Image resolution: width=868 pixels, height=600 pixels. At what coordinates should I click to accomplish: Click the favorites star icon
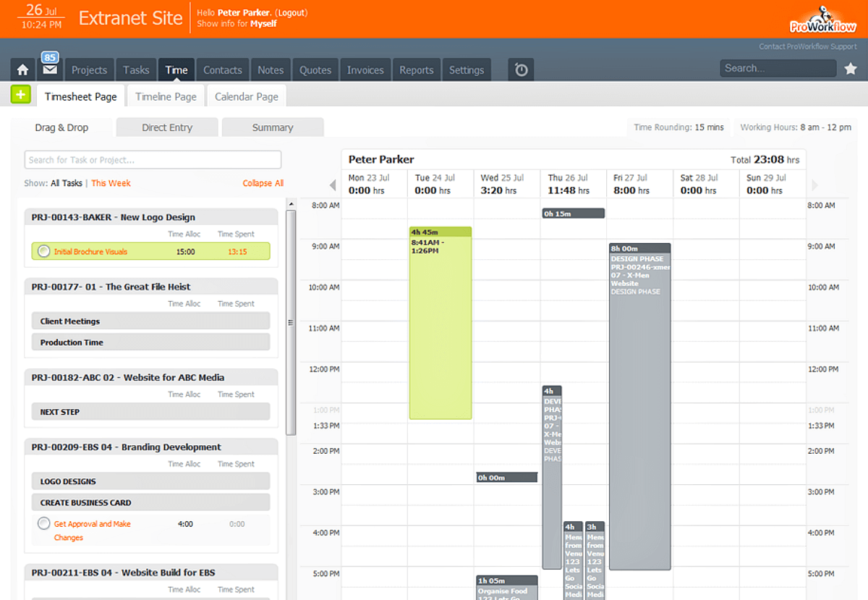(851, 69)
